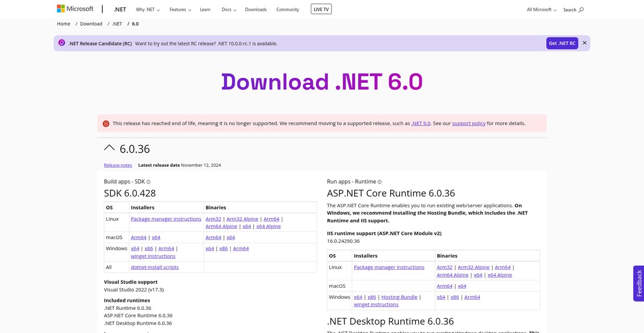Open SDK Linux Package manager instructions

coord(166,219)
